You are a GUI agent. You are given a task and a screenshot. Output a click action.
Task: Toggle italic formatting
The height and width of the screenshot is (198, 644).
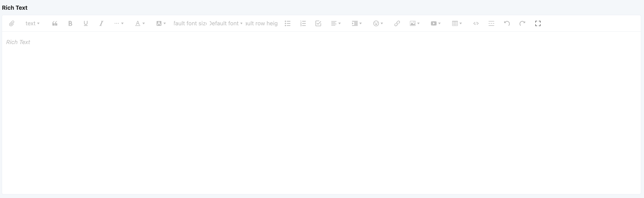[x=101, y=24]
